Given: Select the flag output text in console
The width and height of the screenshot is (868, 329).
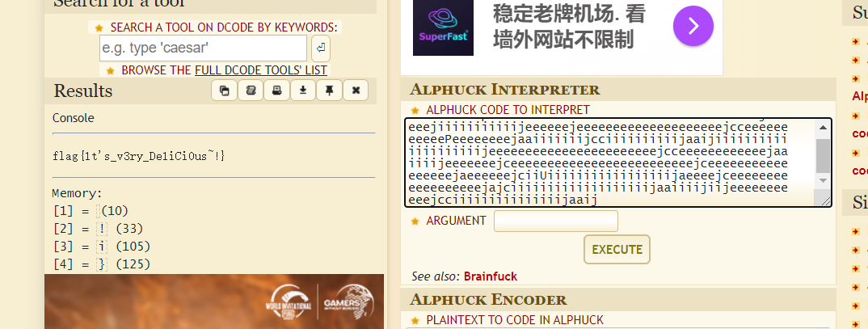Looking at the screenshot, I should pyautogui.click(x=139, y=156).
